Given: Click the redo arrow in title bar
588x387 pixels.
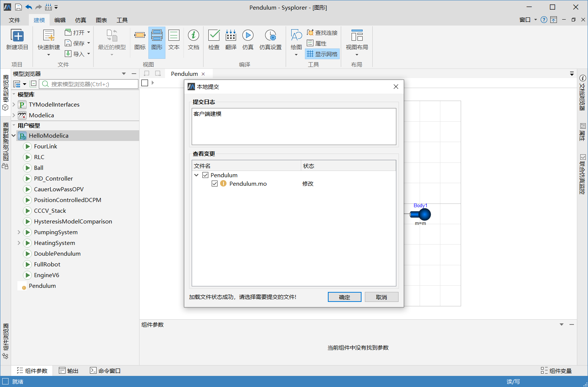Looking at the screenshot, I should pos(38,7).
